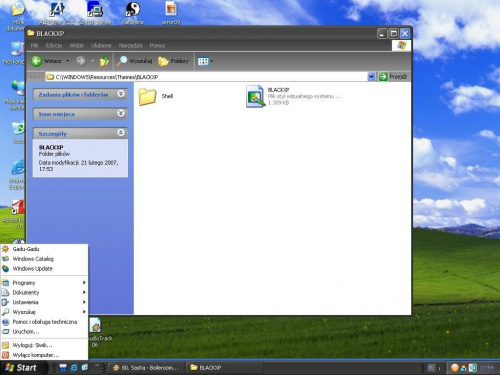Click the teal tray icon near clock
This screenshot has width=500, height=375.
point(472,368)
